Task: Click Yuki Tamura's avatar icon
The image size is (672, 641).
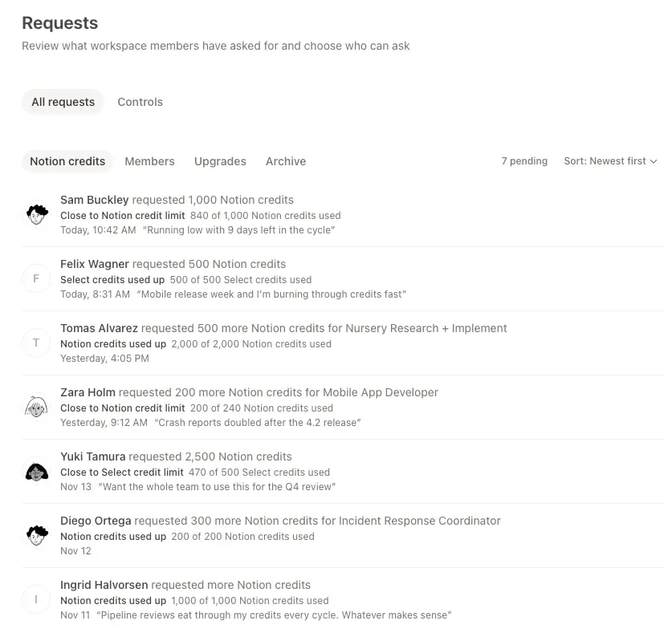Action: tap(36, 472)
